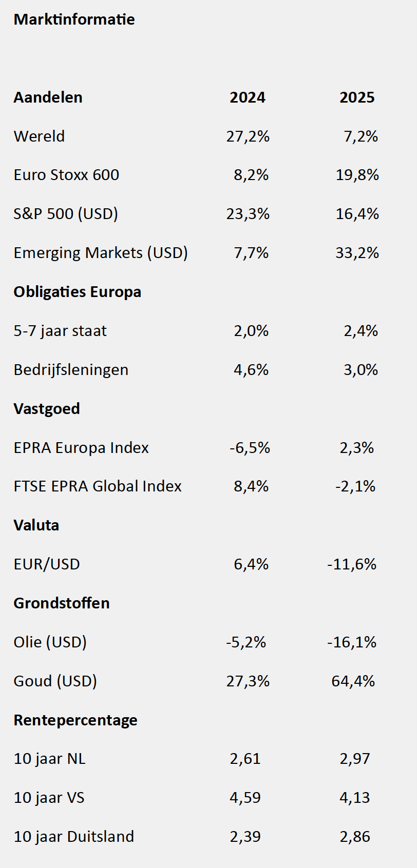Click Goud (USD) 2025 value 64,4%
Screen dimensions: 417x868
(353, 681)
